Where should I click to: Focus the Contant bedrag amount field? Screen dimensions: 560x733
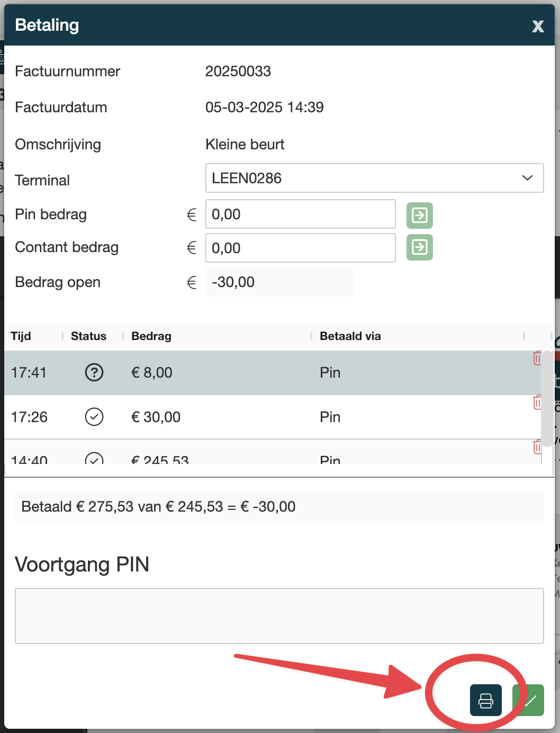tap(300, 248)
